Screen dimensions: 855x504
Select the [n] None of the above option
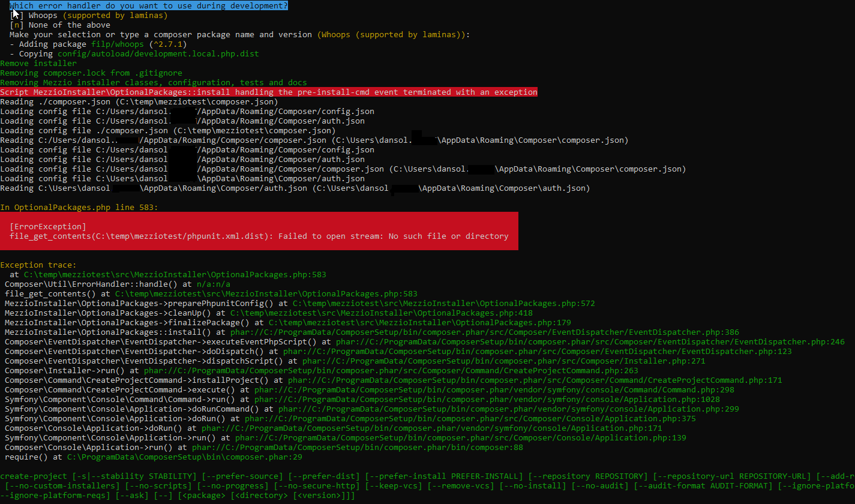click(x=60, y=25)
